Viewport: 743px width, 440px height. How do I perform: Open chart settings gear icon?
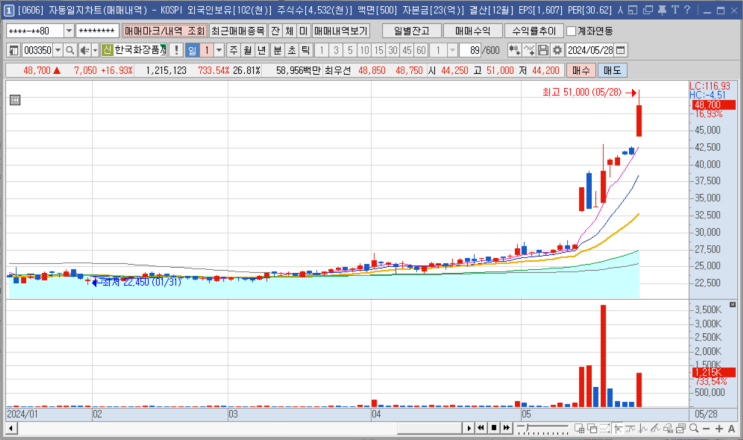pos(557,50)
